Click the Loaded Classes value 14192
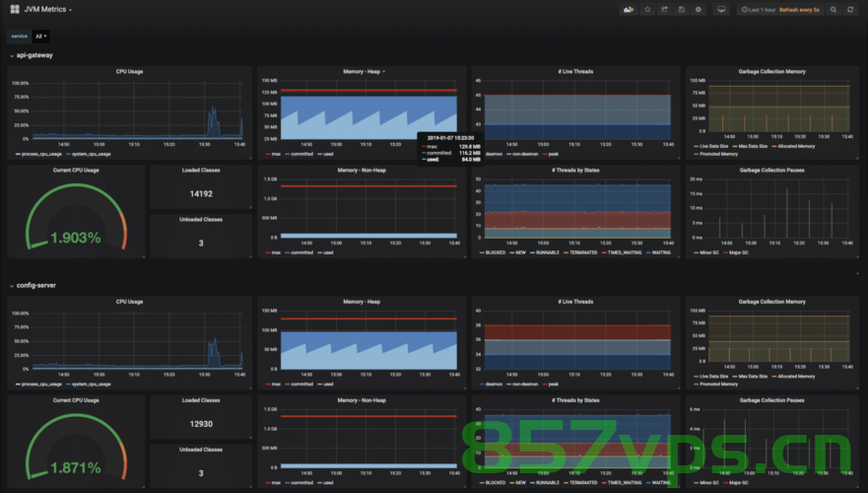Image resolution: width=868 pixels, height=493 pixels. 201,194
